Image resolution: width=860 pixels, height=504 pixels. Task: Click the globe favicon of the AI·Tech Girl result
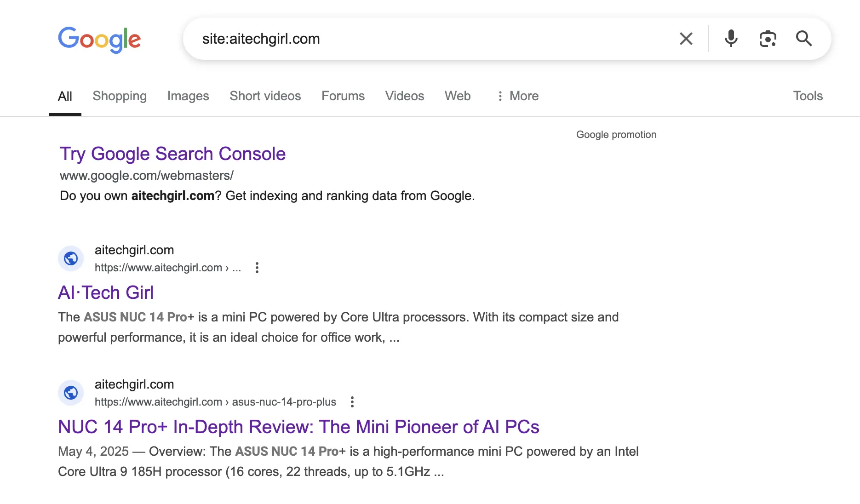pyautogui.click(x=71, y=258)
